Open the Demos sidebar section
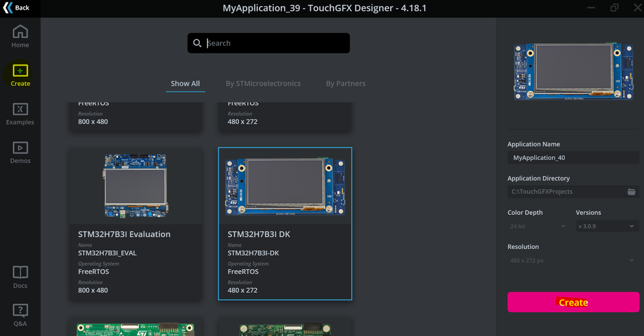 [x=20, y=152]
